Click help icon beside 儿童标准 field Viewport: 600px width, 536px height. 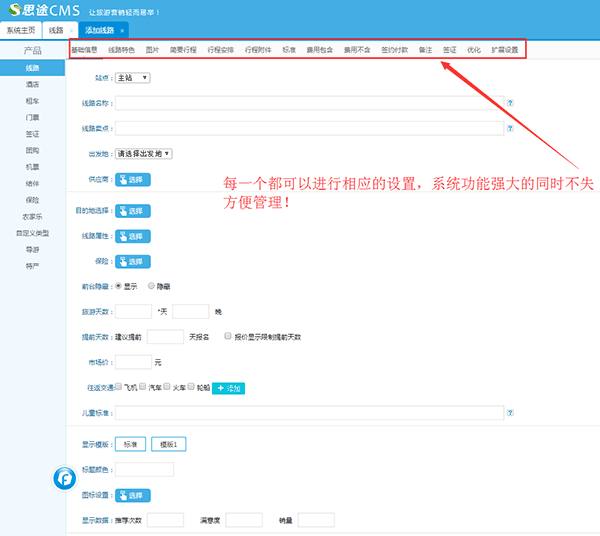(510, 412)
